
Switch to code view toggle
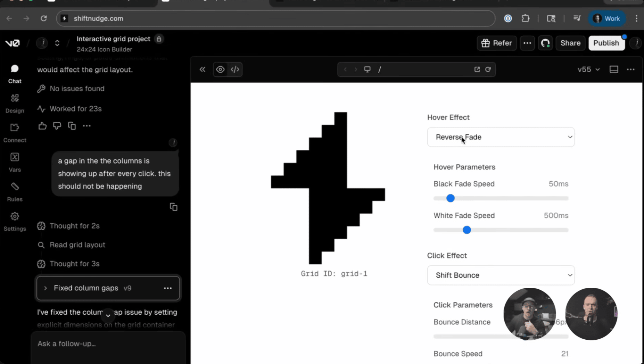[235, 69]
